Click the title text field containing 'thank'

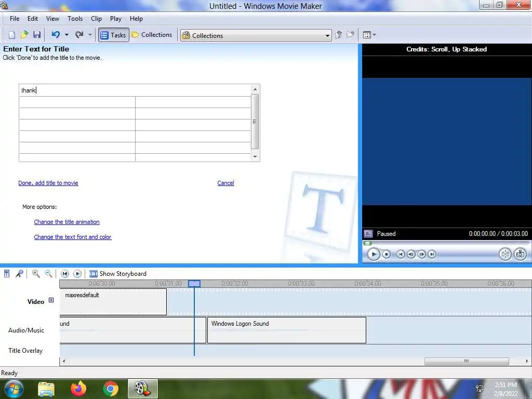point(135,90)
